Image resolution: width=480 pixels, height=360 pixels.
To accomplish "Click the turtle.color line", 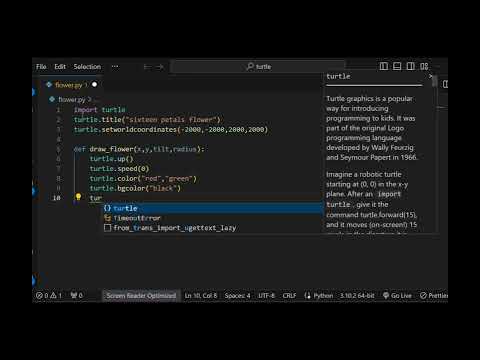I will [x=143, y=179].
